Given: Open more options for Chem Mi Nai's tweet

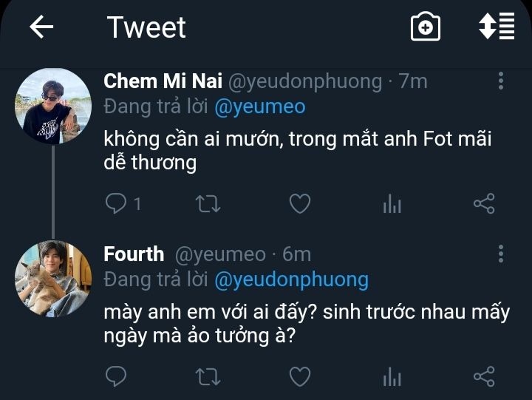Looking at the screenshot, I should click(x=501, y=81).
